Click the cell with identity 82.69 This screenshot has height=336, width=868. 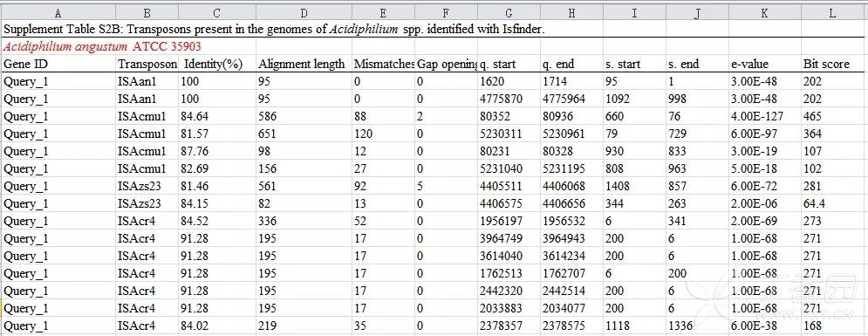pyautogui.click(x=216, y=168)
